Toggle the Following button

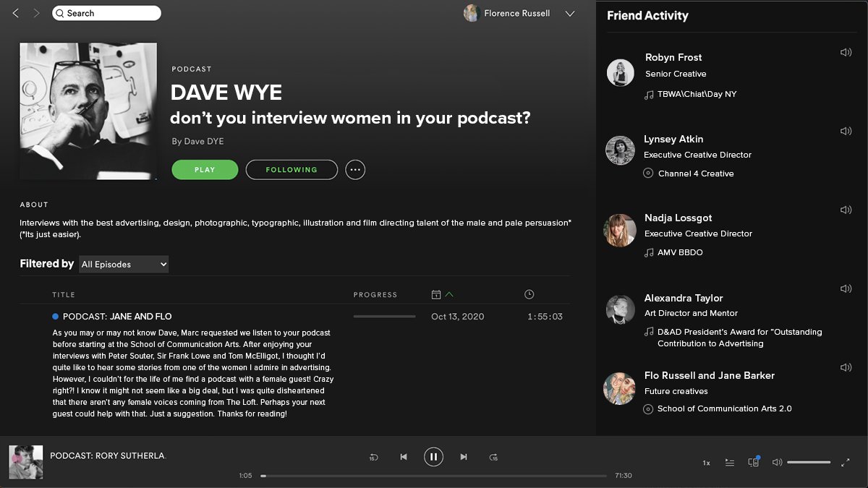pyautogui.click(x=292, y=170)
